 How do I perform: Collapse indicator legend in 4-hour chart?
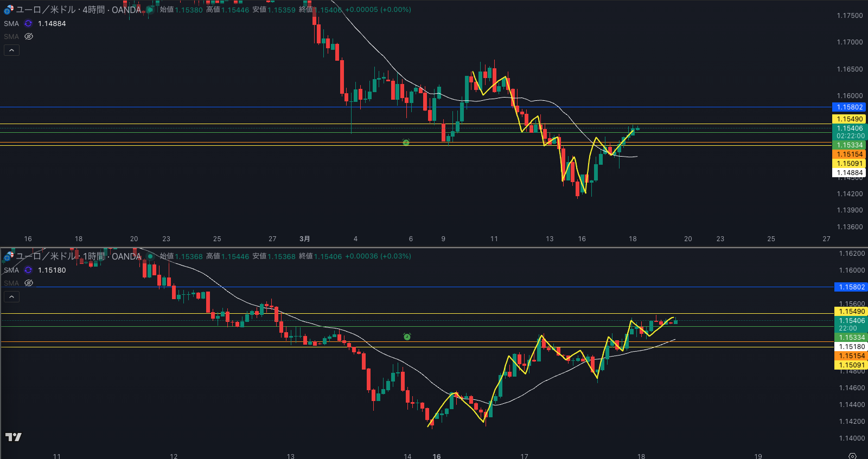11,50
